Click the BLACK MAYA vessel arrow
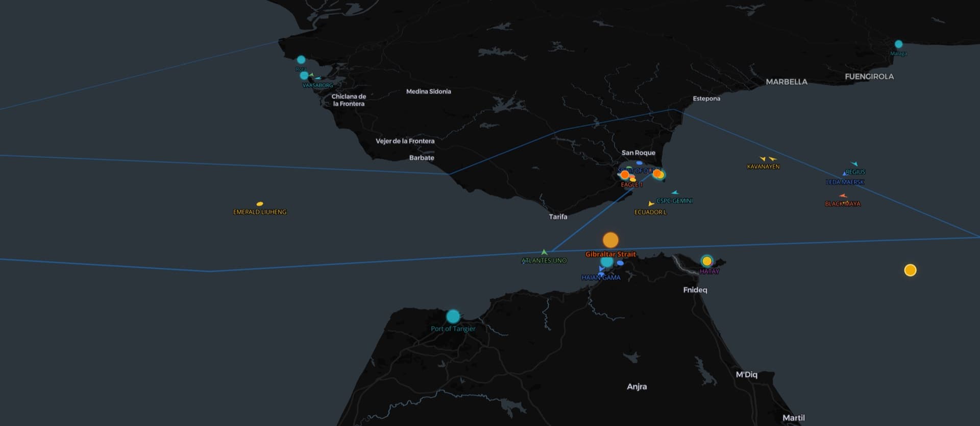 coord(843,196)
